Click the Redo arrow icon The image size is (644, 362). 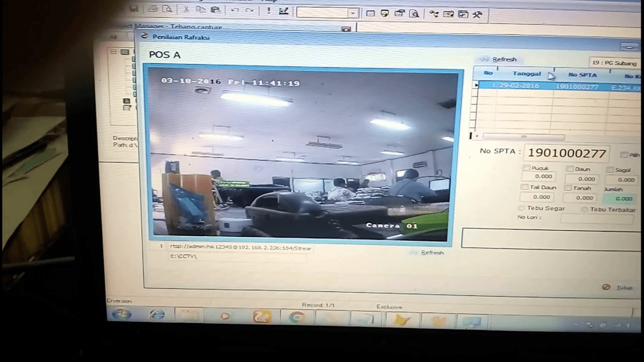[249, 10]
